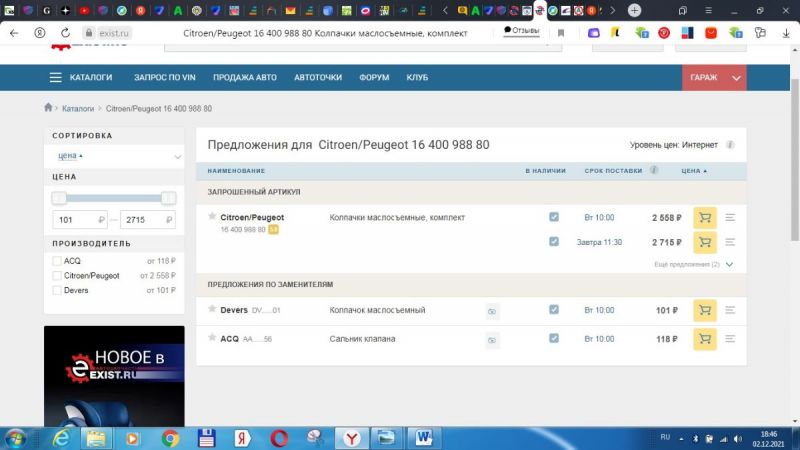
Task: Click exist.ru address bar domain
Action: click(113, 33)
